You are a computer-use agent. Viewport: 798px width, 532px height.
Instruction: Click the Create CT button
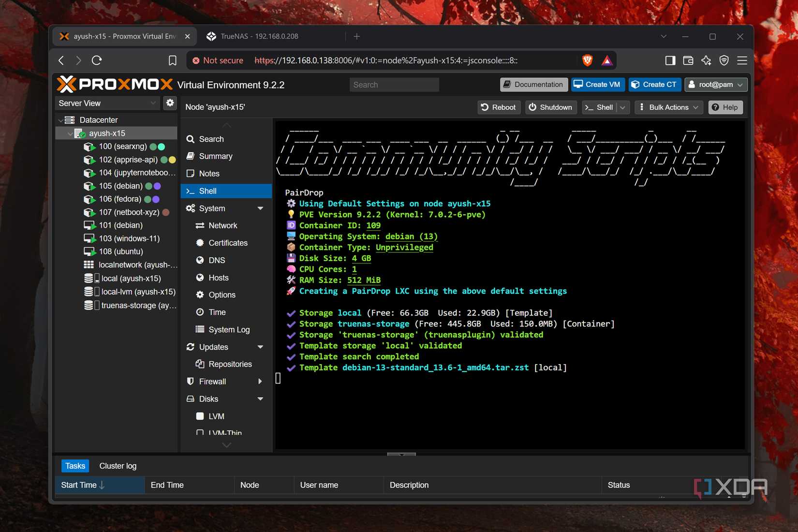point(655,85)
